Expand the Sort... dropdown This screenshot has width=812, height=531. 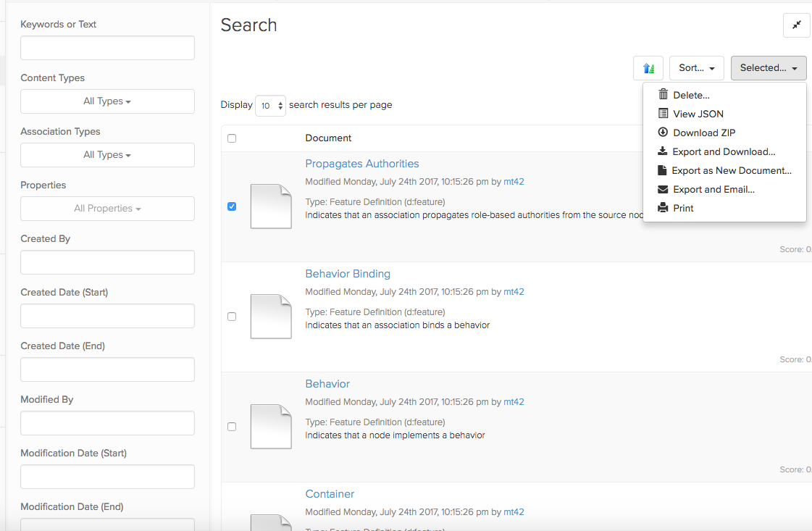696,68
